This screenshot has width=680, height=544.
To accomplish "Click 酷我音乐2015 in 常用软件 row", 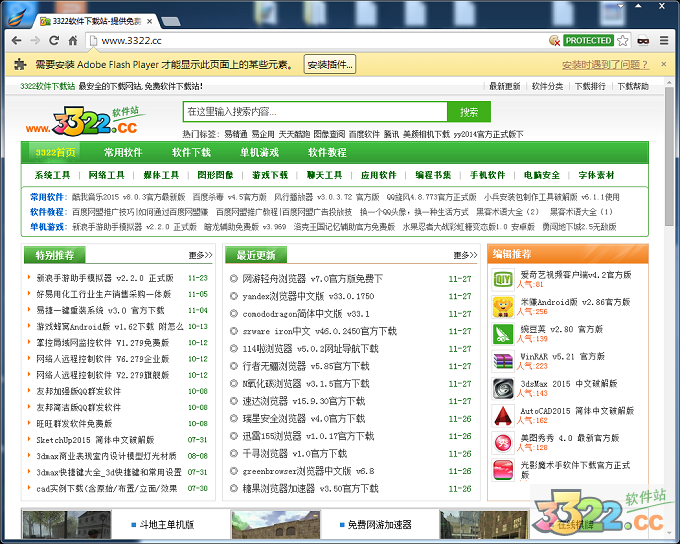I will point(128,197).
